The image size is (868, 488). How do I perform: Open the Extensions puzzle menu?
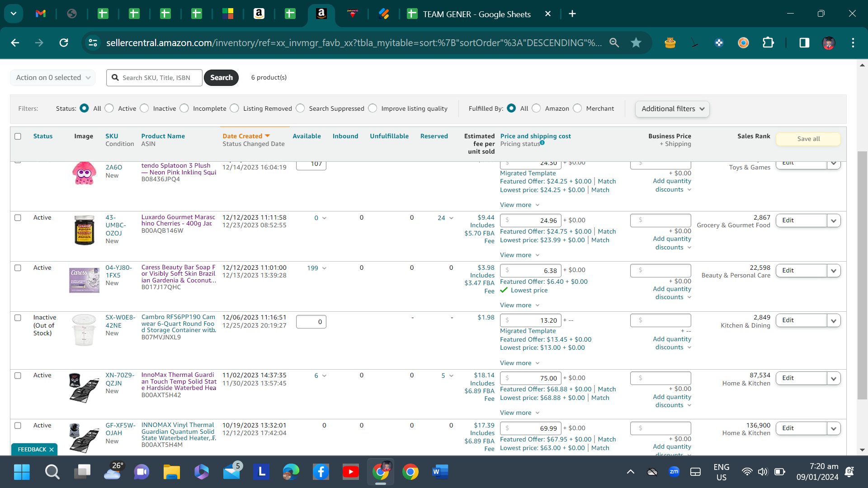tap(768, 42)
